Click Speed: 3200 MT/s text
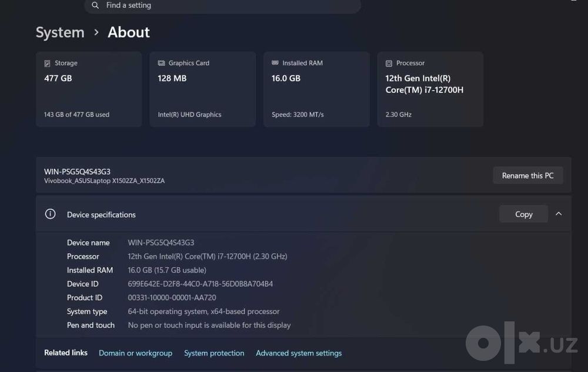Screen dimensions: 588x372 pos(298,115)
